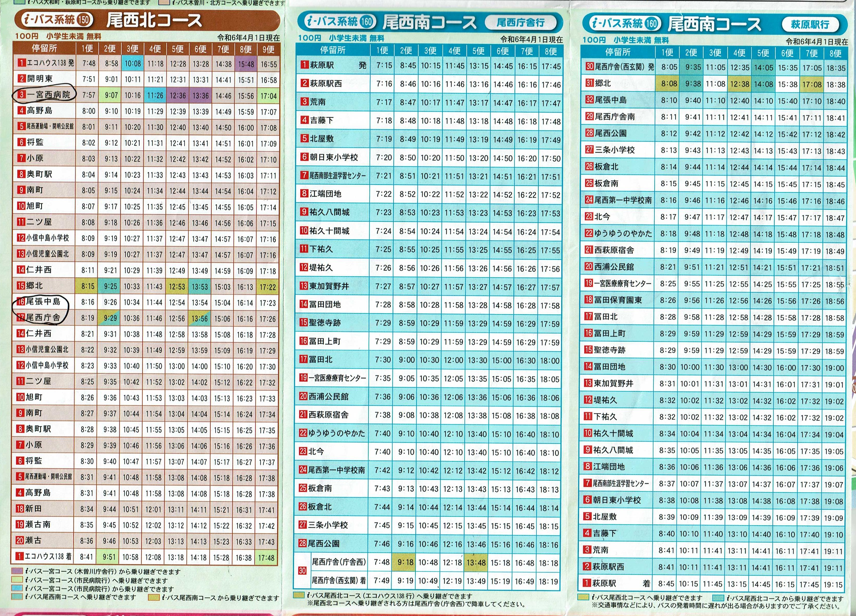Click the highlighted 10:08 departure at エコハウス138
Image resolution: width=856 pixels, height=616 pixels.
(x=132, y=64)
